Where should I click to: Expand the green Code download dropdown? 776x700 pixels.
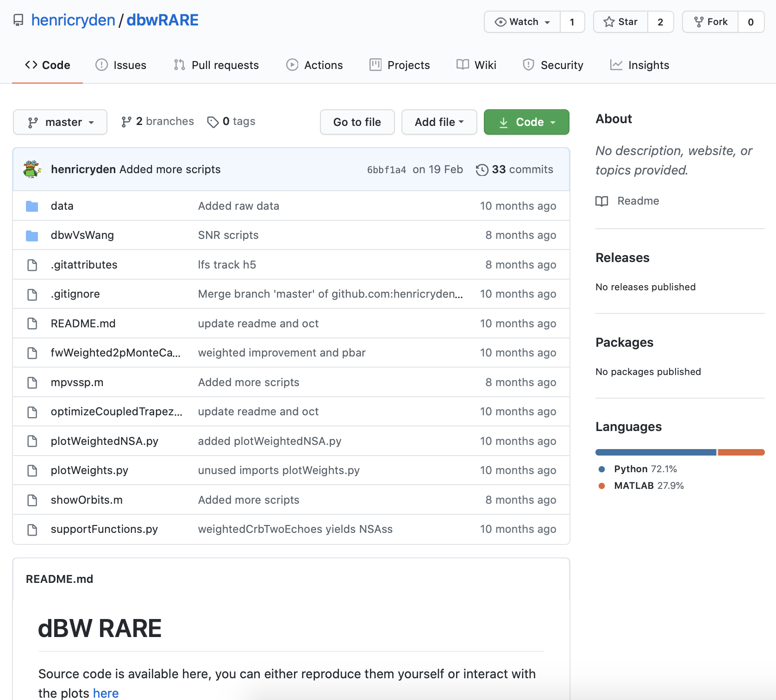tap(526, 122)
